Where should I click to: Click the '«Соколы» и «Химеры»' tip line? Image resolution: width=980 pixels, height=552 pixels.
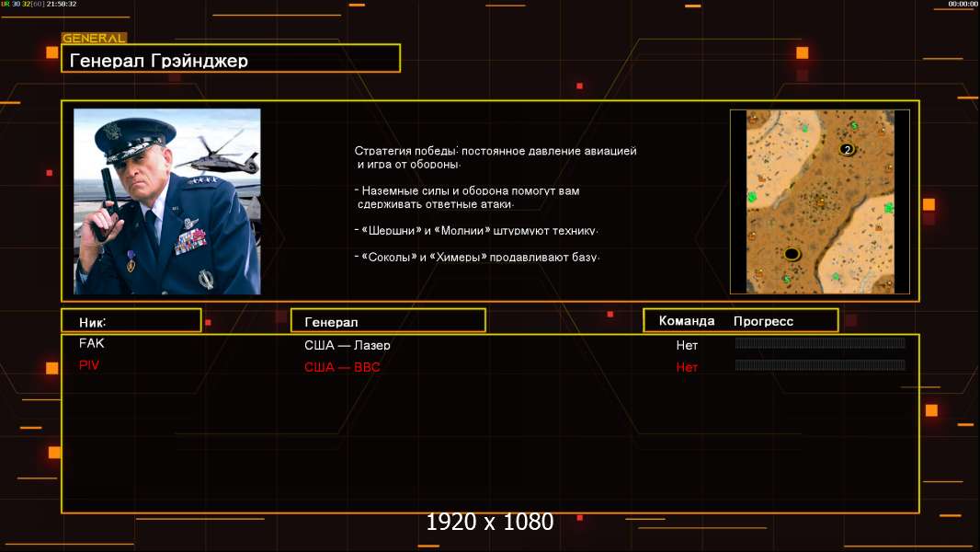point(477,257)
